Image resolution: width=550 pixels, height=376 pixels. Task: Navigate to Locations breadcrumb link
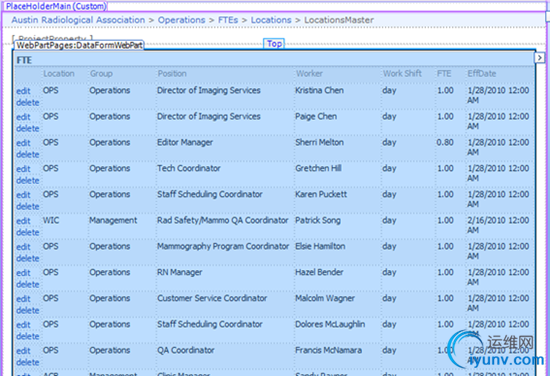tap(271, 20)
